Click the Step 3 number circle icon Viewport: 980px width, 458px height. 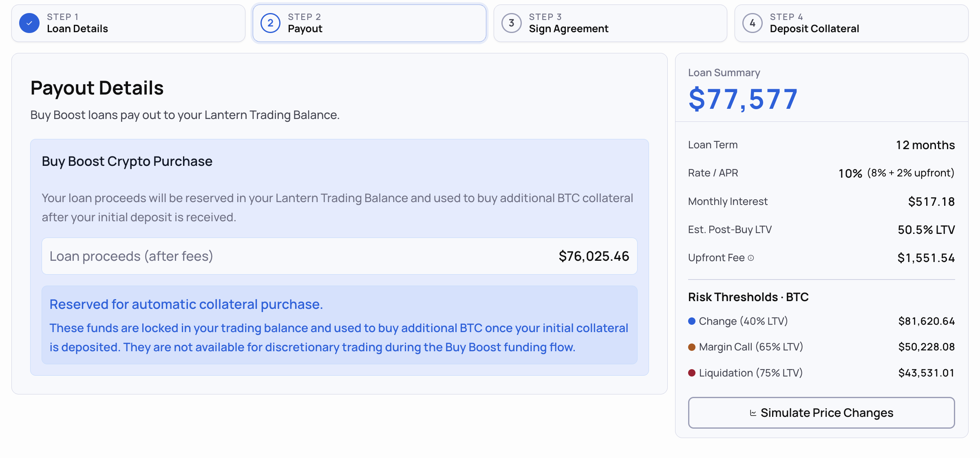tap(511, 23)
